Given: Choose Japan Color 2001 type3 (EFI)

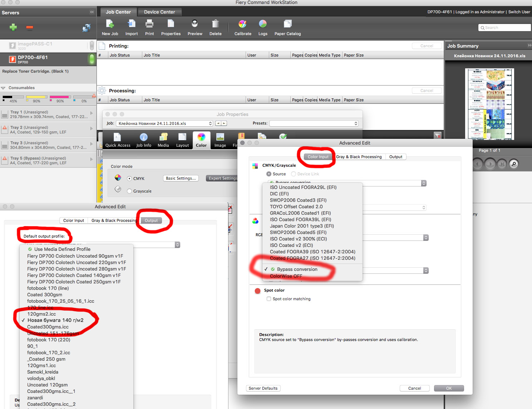Looking at the screenshot, I should pyautogui.click(x=302, y=226).
